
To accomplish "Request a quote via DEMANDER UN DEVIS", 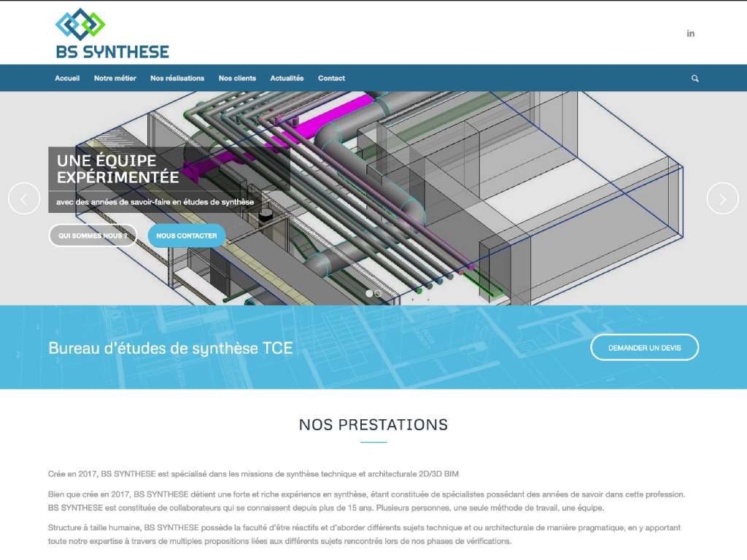I will (x=645, y=348).
